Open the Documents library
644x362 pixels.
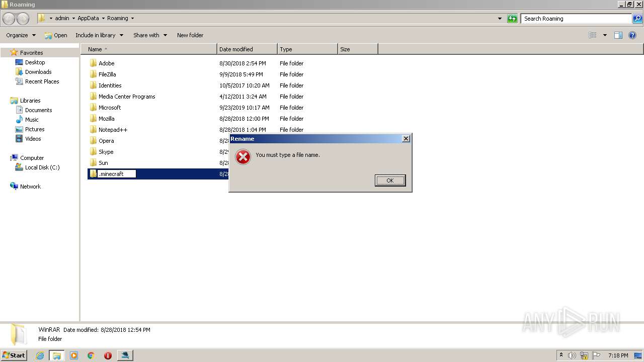[38, 110]
